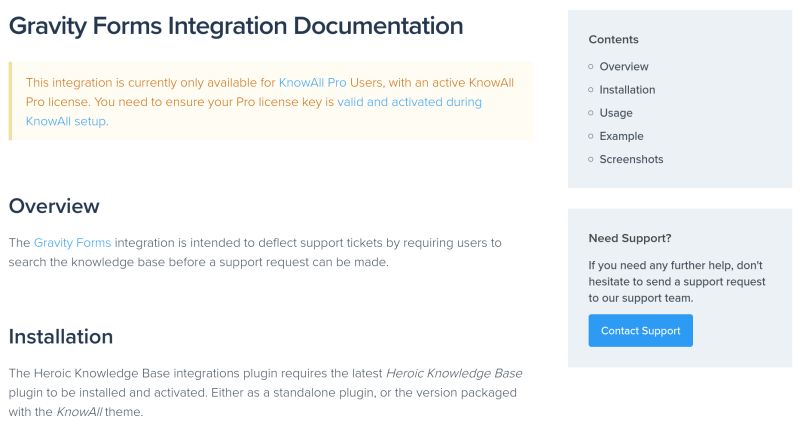Click the bullet circle next to Example

(591, 136)
